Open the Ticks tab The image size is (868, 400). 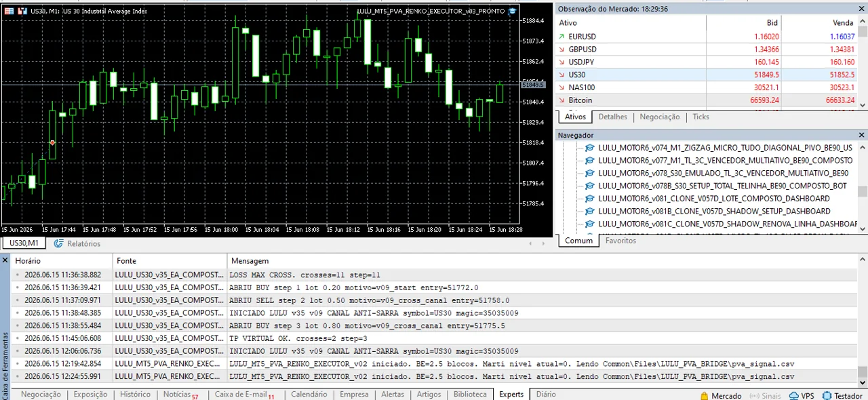[701, 117]
